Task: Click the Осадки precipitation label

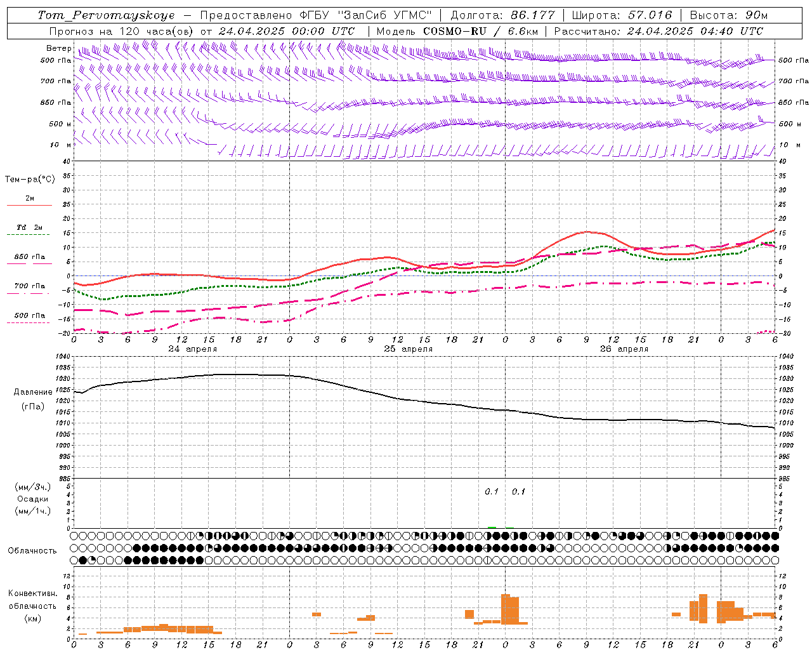Action: tap(33, 499)
